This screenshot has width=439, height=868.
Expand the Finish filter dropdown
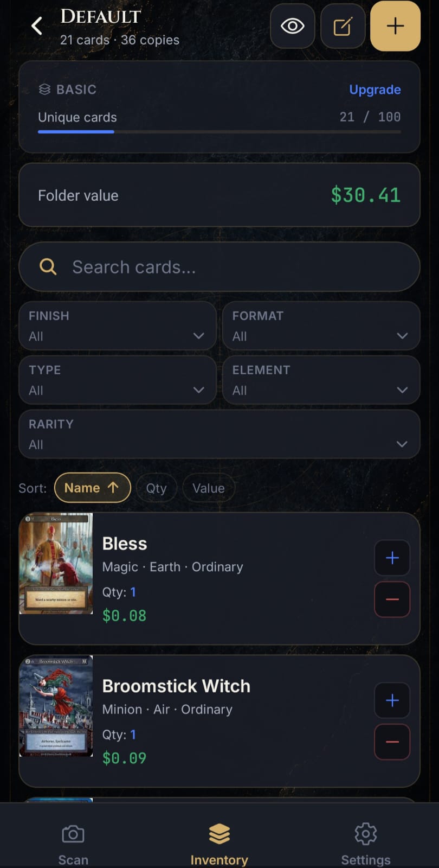[118, 326]
